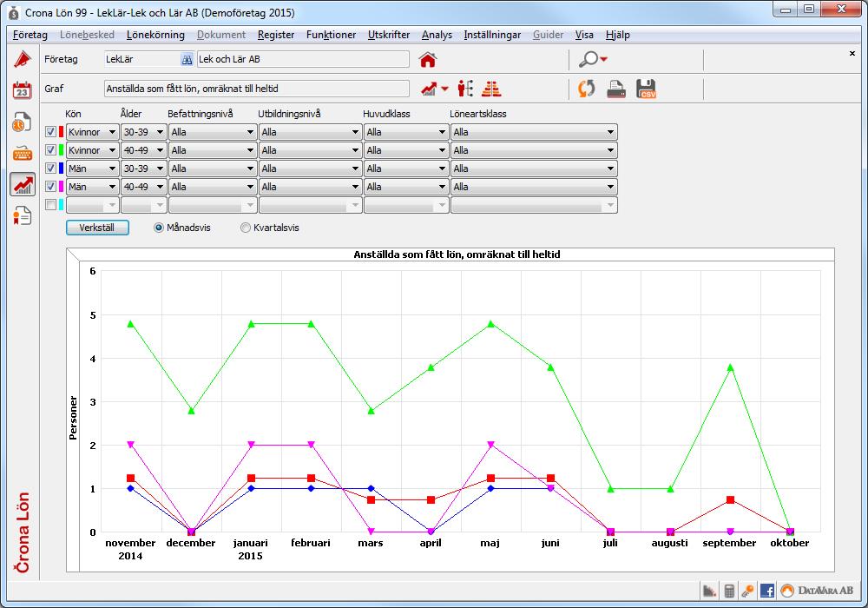The image size is (868, 608).
Task: Select the Kvartalsvis radio button
Action: (246, 228)
